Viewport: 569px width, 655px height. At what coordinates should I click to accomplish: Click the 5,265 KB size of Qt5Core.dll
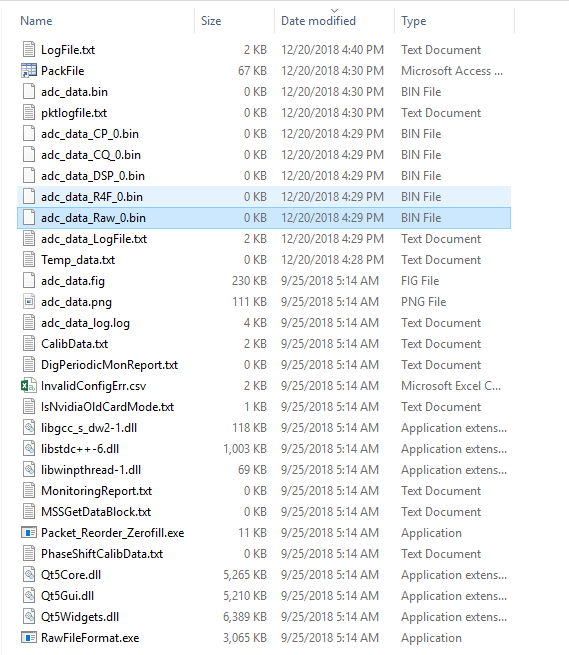(x=245, y=574)
